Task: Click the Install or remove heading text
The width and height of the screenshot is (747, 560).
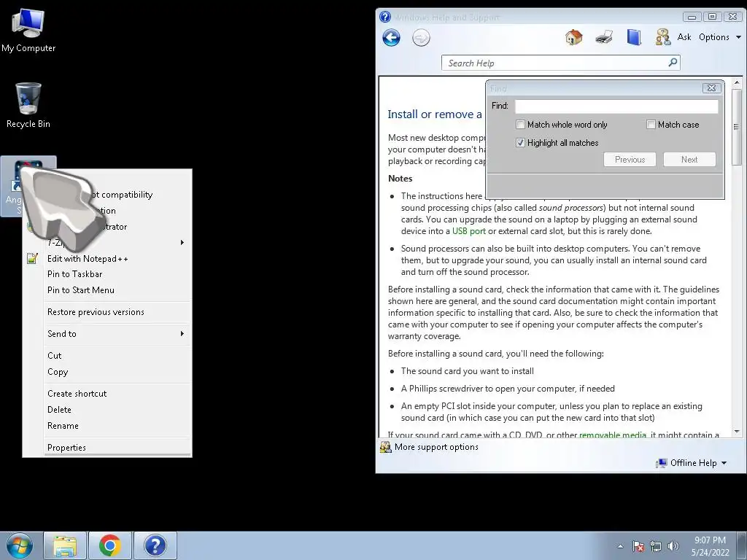Action: (435, 114)
